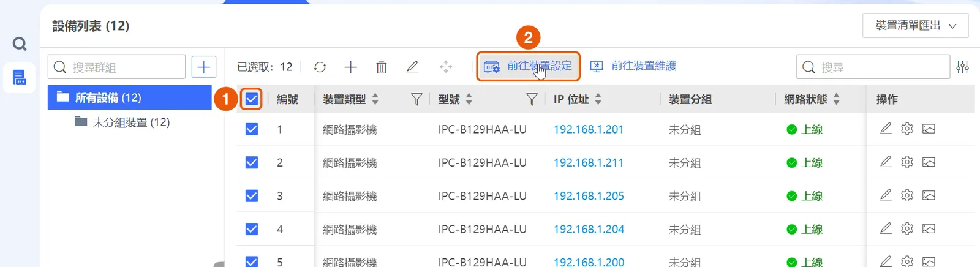This screenshot has width=980, height=267.
Task: Sort by 型號 column arrows
Action: click(x=469, y=99)
